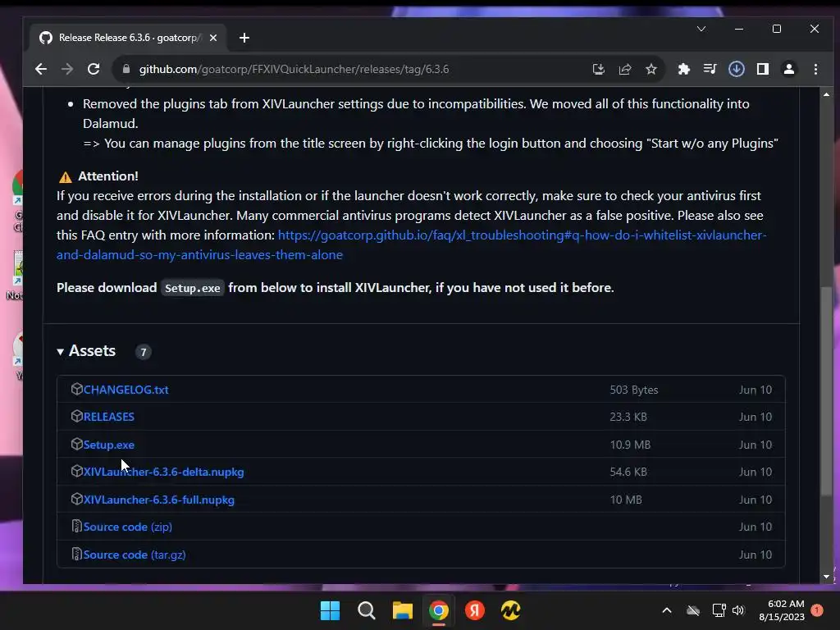Screen dimensions: 840x630
Task: Click the volume speaker tray icon
Action: 738,610
